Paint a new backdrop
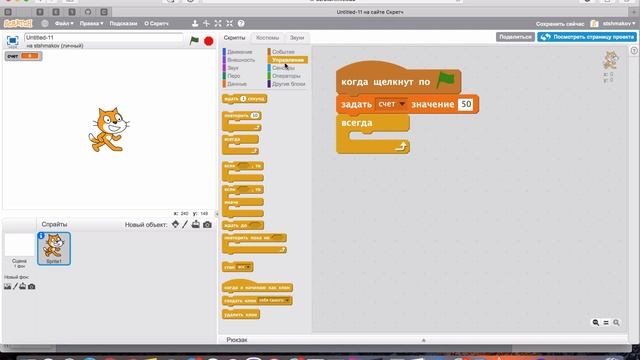Screen dimensions: 640x360 tap(16, 287)
